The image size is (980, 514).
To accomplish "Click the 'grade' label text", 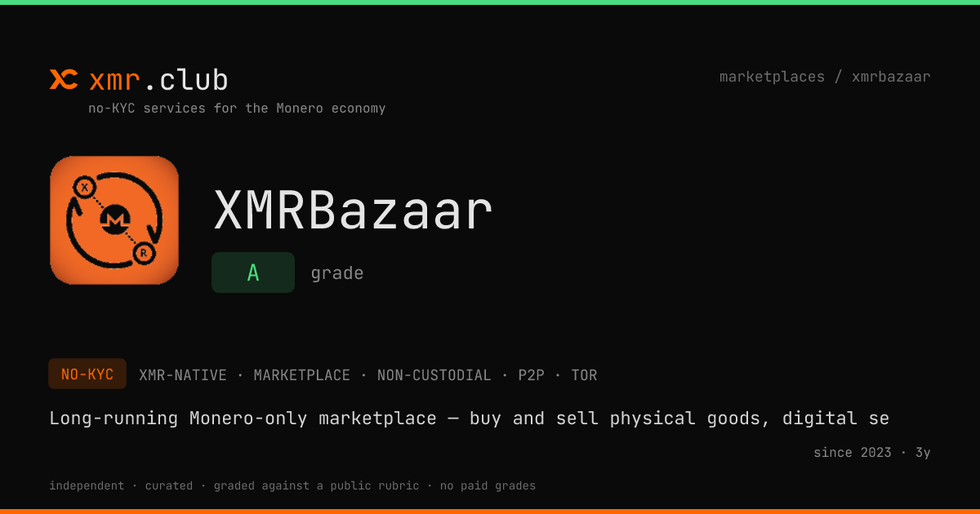I will pos(337,273).
